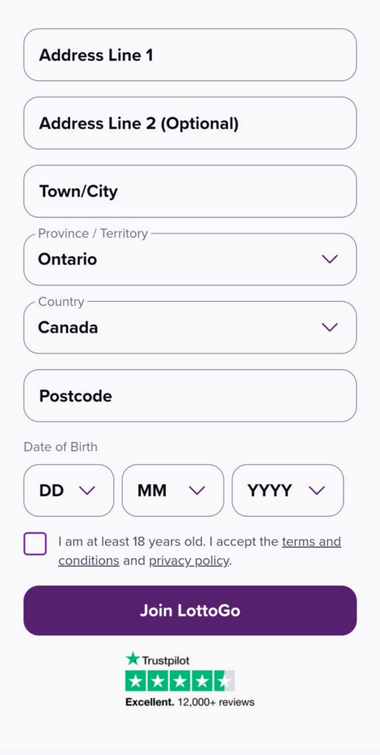Open the DD day of birth dropdown
Viewport: 380px width, 755px height.
(69, 491)
